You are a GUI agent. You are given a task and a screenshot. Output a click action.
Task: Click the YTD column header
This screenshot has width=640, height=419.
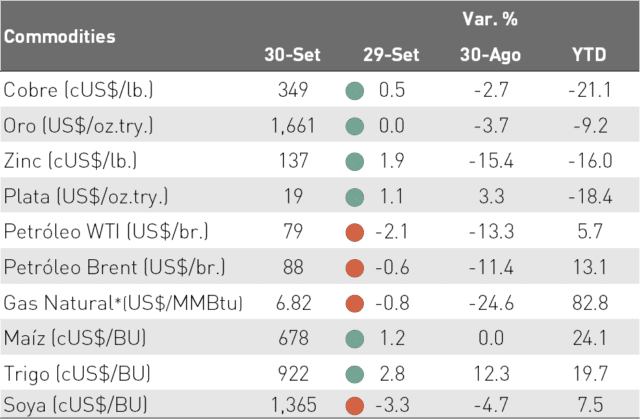tap(589, 55)
